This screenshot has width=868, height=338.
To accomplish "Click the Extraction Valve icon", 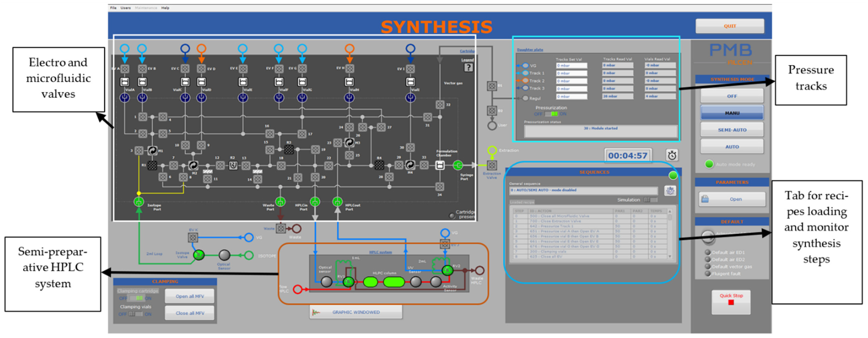I will (x=492, y=165).
